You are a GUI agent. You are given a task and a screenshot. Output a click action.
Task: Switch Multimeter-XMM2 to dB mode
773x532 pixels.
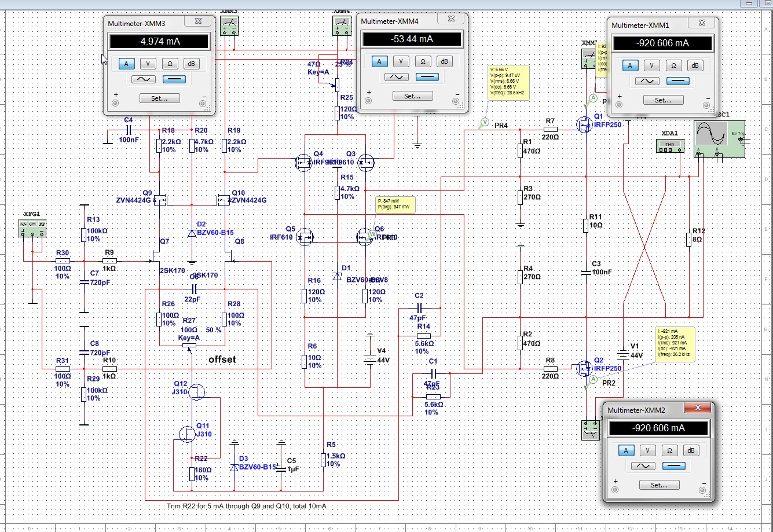[691, 450]
